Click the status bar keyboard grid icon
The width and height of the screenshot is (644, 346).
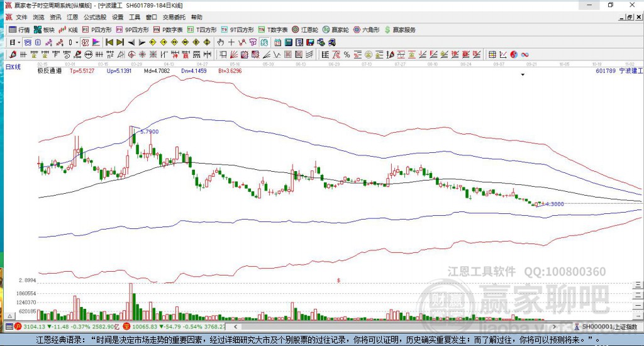pos(9,326)
